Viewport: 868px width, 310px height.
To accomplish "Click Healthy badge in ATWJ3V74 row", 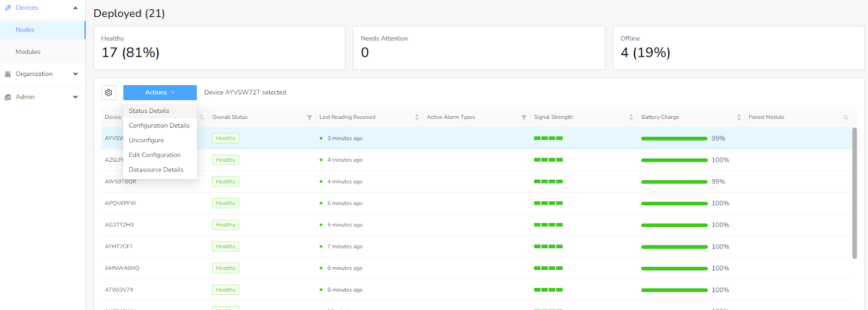I will (x=226, y=290).
